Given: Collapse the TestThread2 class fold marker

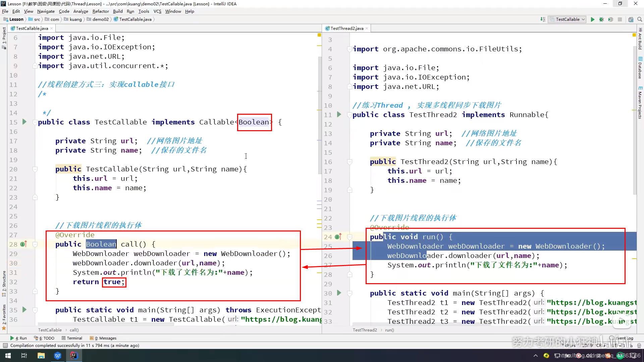Looking at the screenshot, I should click(x=350, y=115).
